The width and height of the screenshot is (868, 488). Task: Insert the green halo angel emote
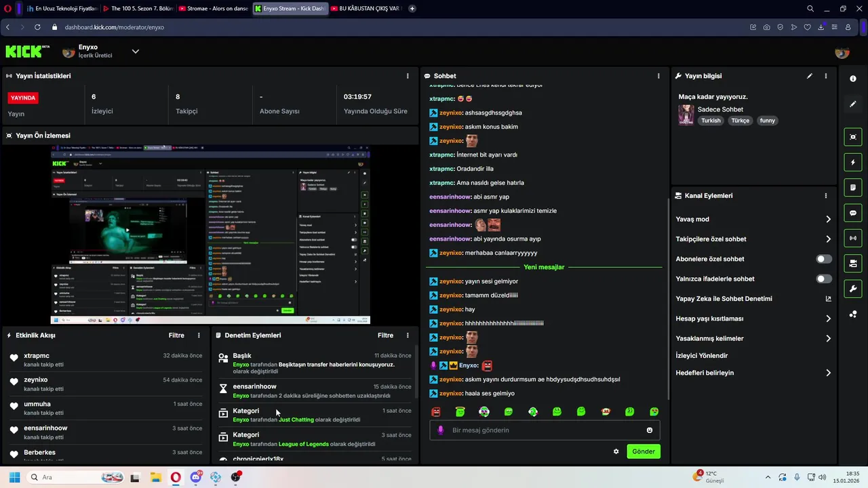pyautogui.click(x=460, y=411)
